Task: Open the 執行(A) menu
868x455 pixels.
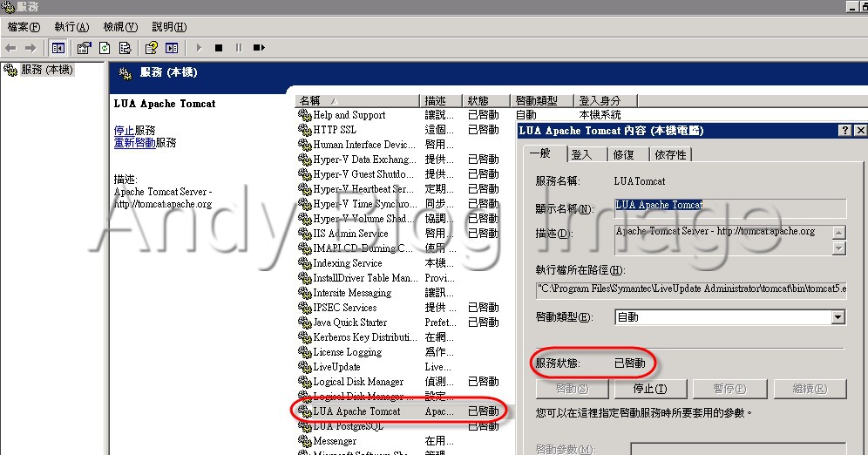Action: 71,26
